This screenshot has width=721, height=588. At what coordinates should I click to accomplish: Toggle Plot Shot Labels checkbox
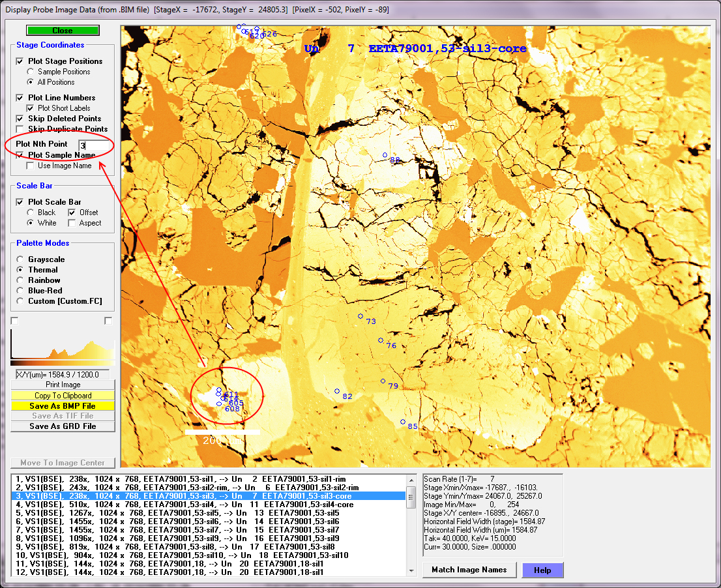click(31, 108)
